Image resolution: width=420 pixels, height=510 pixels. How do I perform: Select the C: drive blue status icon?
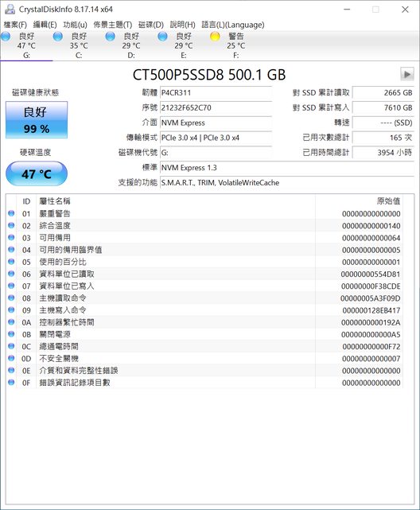click(x=58, y=37)
